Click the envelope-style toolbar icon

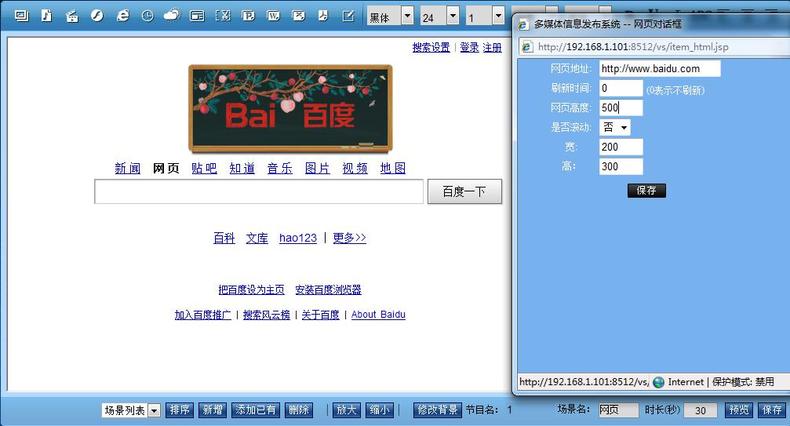click(298, 16)
